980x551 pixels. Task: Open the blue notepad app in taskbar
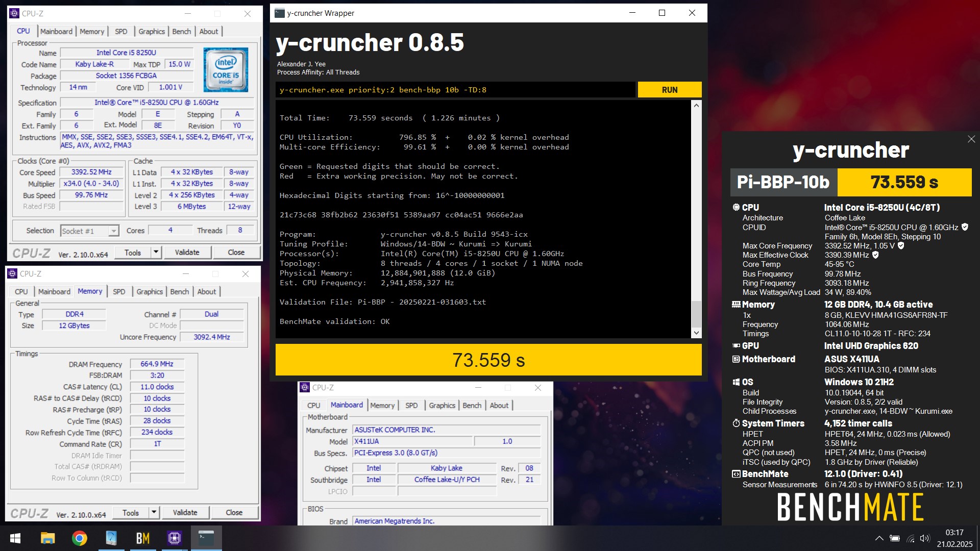click(111, 538)
